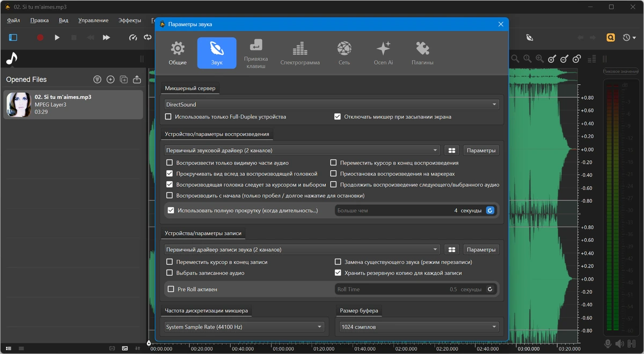The image size is (644, 354).
Task: Toggle the sidebar panel icon in main toolbar
Action: tap(13, 38)
